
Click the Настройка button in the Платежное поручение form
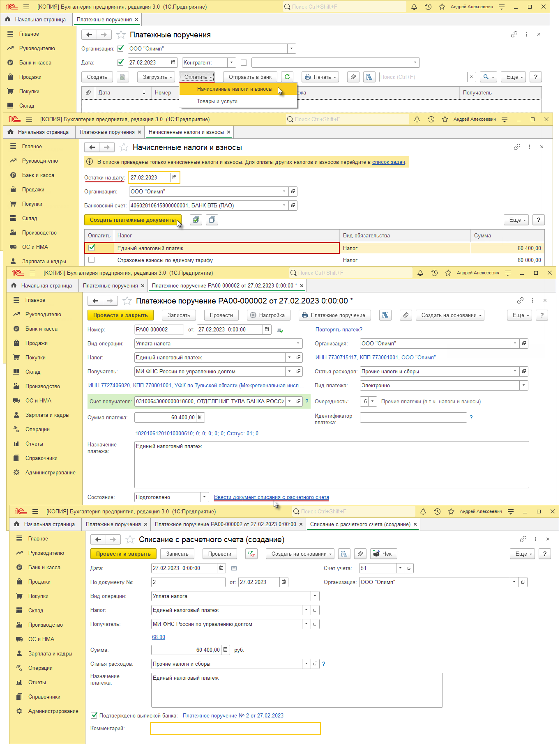[269, 315]
